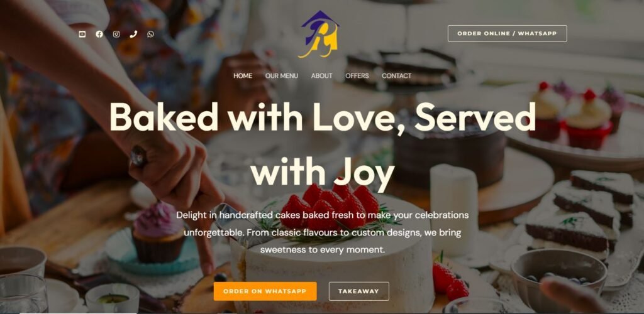This screenshot has width=644, height=314.
Task: Click the orange ORDER ON WHATSAPP button
Action: coord(265,291)
